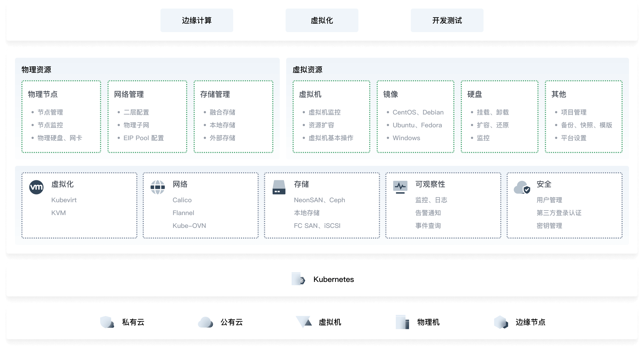
Task: Click 备份、快照、模版 list item
Action: click(x=586, y=125)
